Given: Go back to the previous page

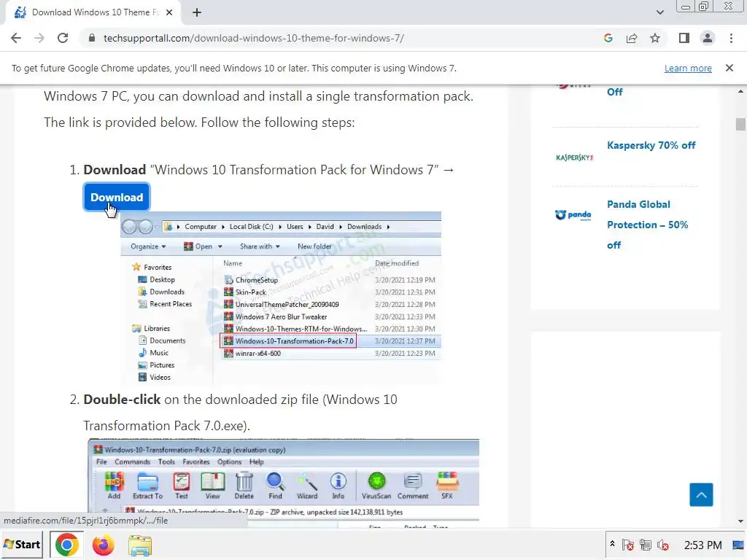Looking at the screenshot, I should click(16, 38).
